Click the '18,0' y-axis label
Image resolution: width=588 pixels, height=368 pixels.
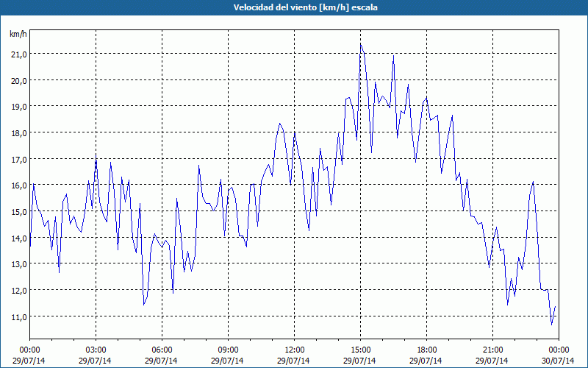pos(19,133)
